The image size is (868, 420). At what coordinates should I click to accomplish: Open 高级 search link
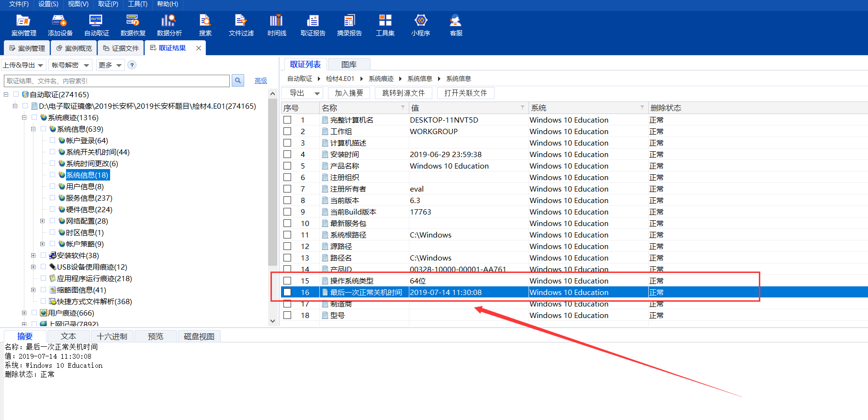click(261, 80)
